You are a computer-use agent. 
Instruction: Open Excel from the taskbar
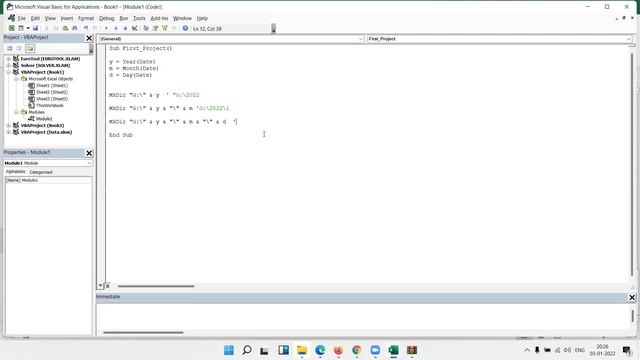pyautogui.click(x=393, y=350)
